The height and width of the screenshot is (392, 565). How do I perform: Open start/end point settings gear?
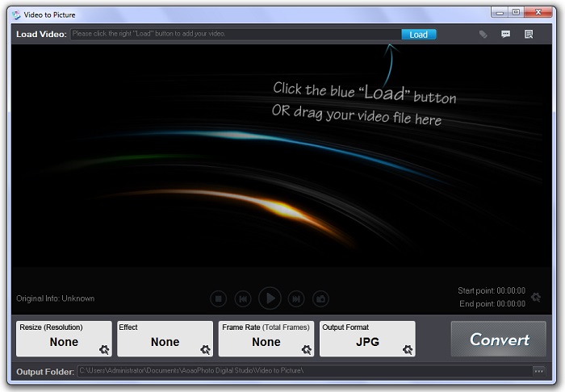536,298
